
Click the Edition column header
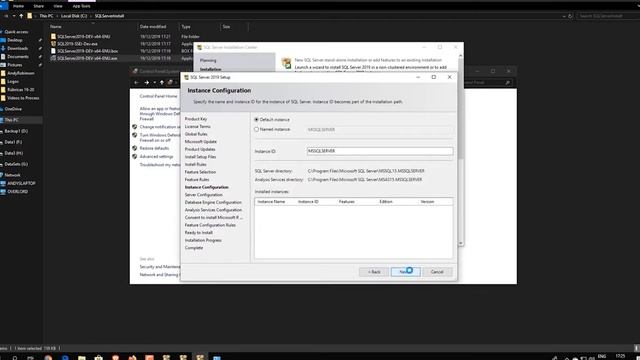(386, 202)
